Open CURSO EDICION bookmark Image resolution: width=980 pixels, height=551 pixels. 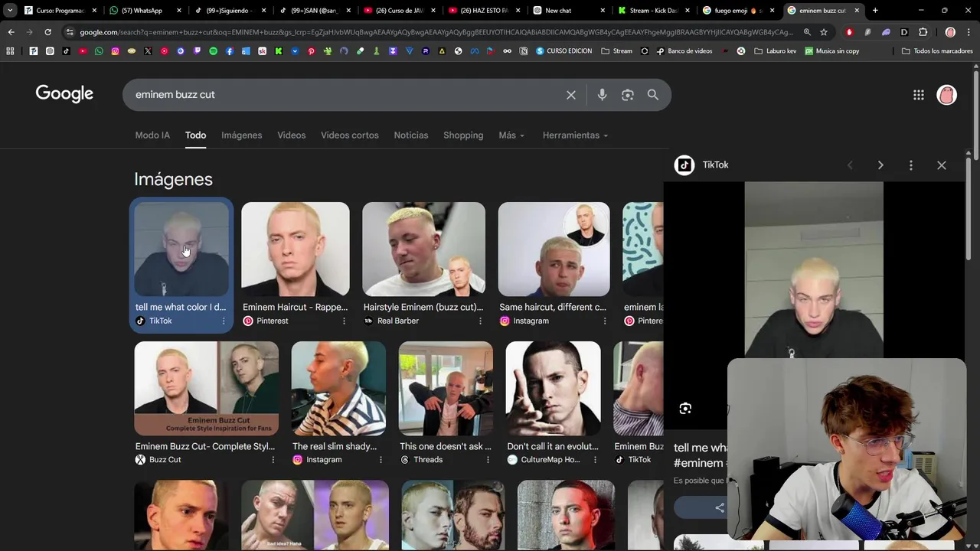point(563,51)
